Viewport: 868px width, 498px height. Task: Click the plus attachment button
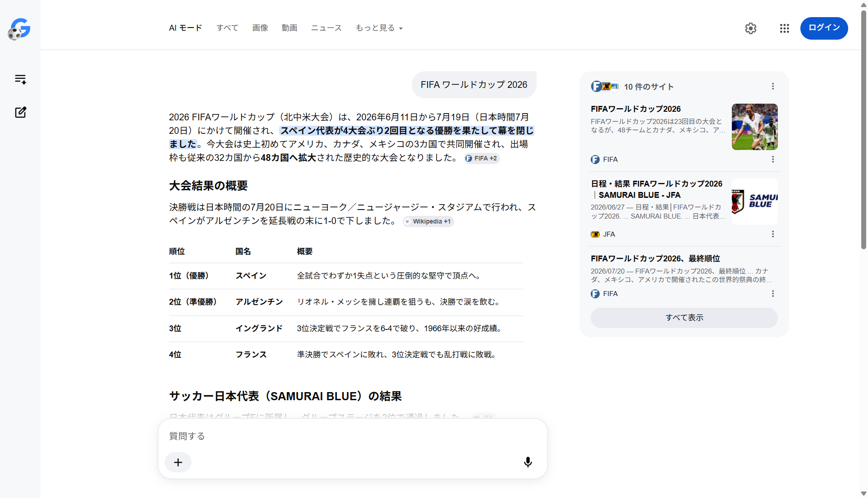pos(178,462)
